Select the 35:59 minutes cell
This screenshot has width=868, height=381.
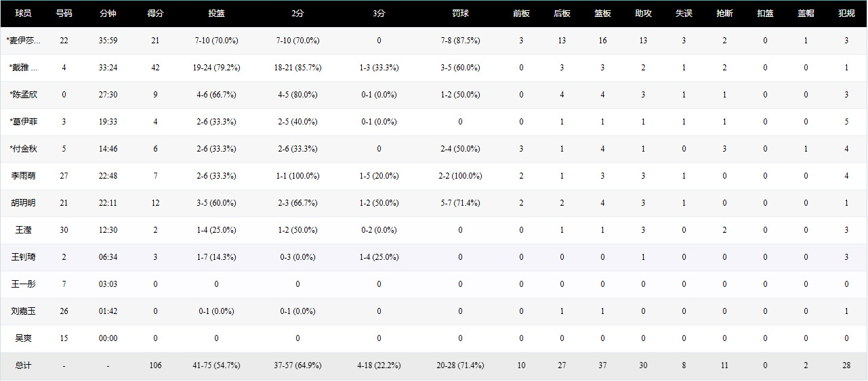click(x=108, y=41)
